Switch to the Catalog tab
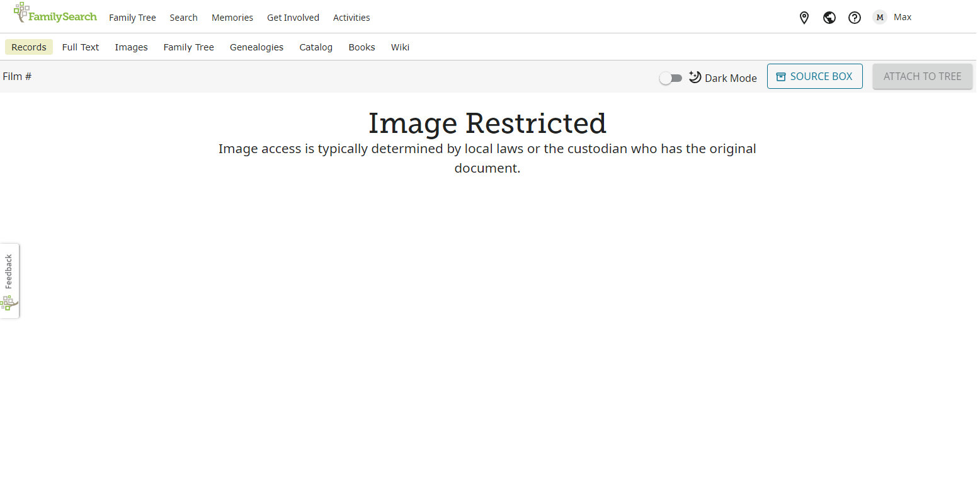The height and width of the screenshot is (487, 980). (x=316, y=47)
